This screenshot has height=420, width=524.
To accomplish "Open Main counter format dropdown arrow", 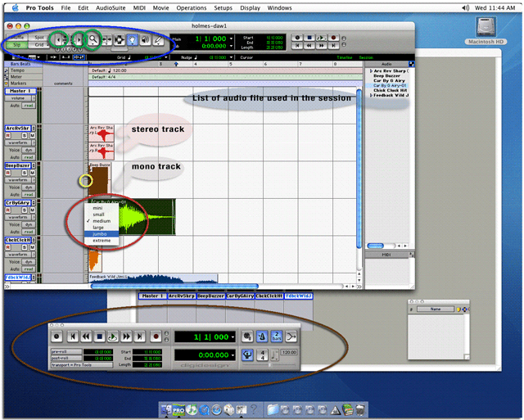I will tap(231, 38).
